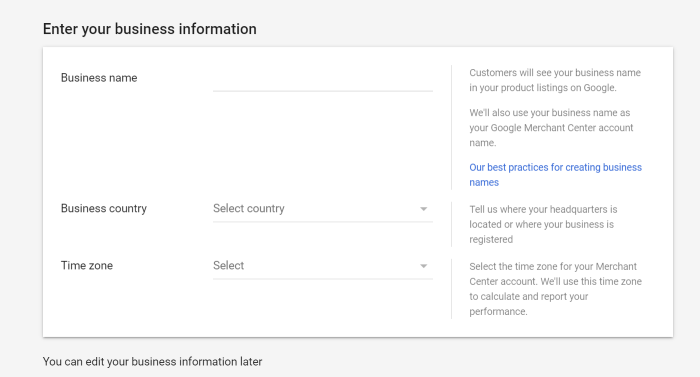Click the "Enter your business information" heading
Screen dimensions: 700x377
click(x=150, y=29)
